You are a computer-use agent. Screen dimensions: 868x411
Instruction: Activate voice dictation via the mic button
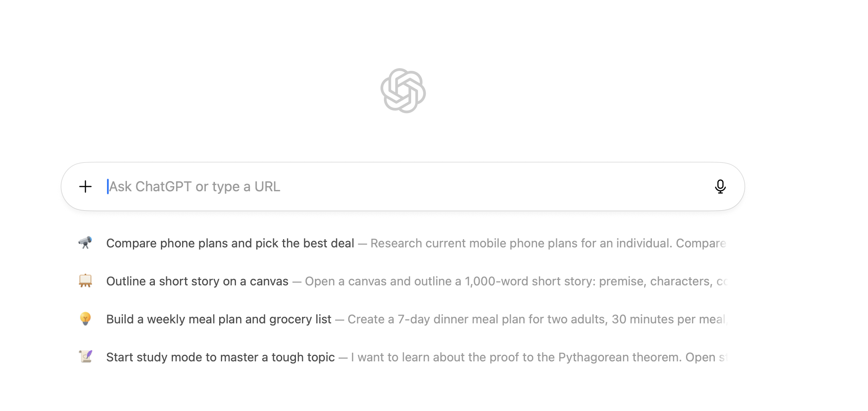[721, 187]
